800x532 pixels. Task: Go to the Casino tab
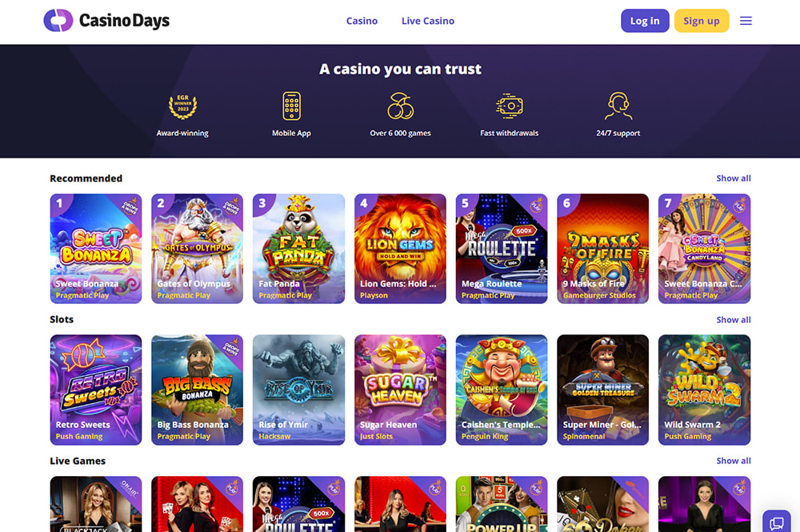(362, 21)
